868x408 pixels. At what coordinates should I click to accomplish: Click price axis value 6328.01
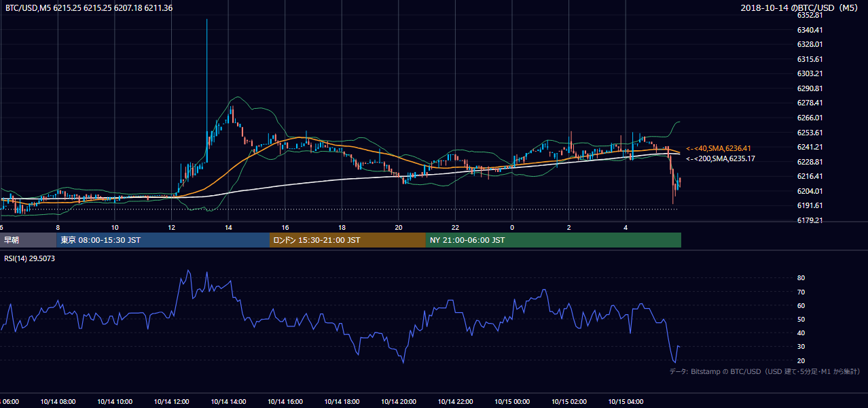[810, 44]
